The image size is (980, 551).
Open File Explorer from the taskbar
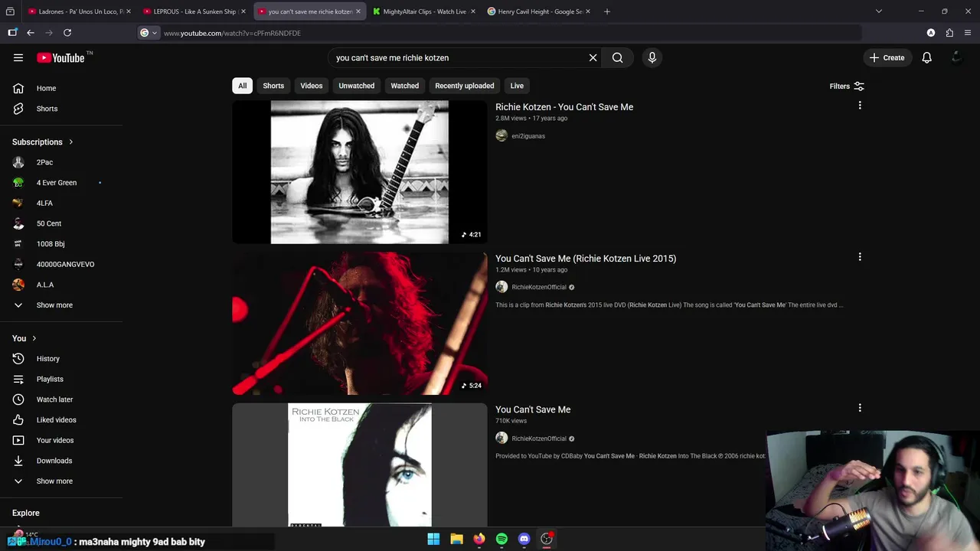pos(456,539)
